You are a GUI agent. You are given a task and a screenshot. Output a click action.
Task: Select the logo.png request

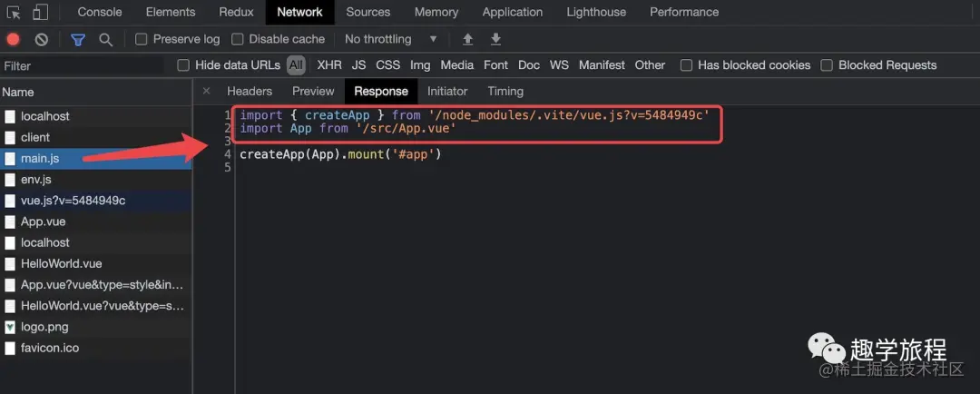click(x=95, y=327)
